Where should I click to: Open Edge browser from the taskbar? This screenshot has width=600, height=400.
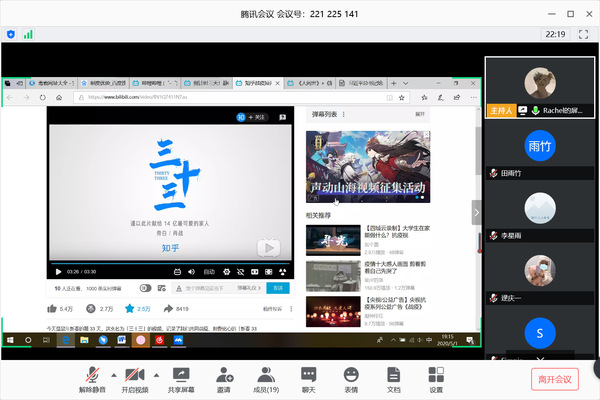(x=66, y=340)
